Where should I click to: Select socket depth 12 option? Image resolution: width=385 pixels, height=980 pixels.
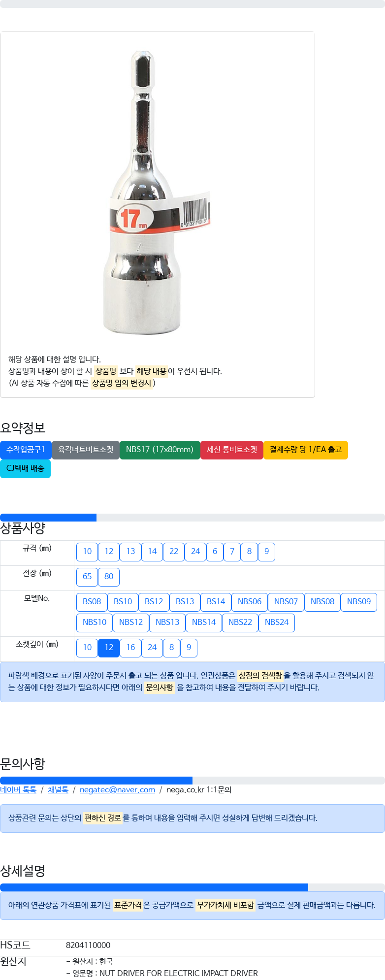click(x=109, y=648)
